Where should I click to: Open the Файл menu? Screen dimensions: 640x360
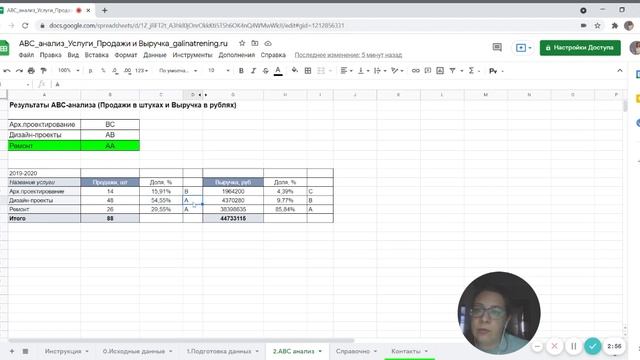[x=26, y=55]
